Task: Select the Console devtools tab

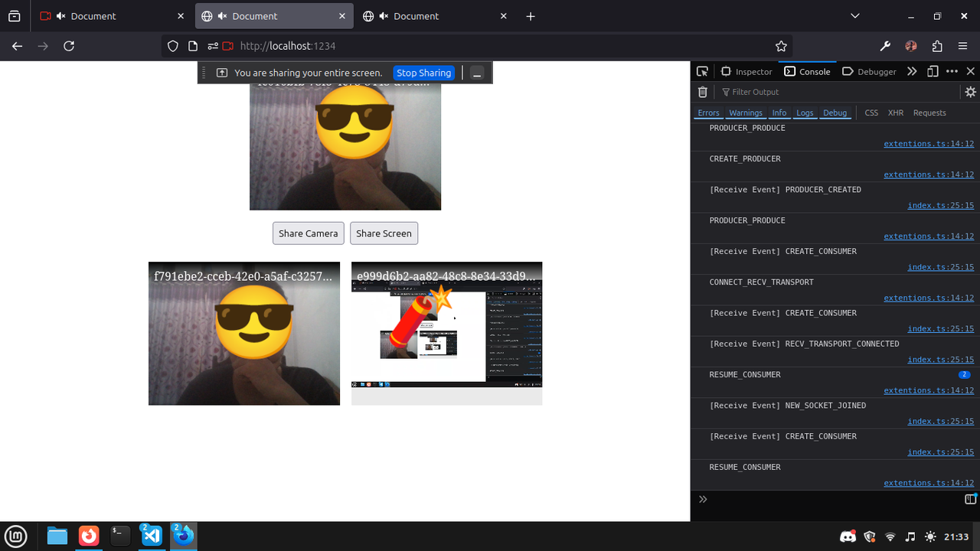Action: [x=807, y=71]
